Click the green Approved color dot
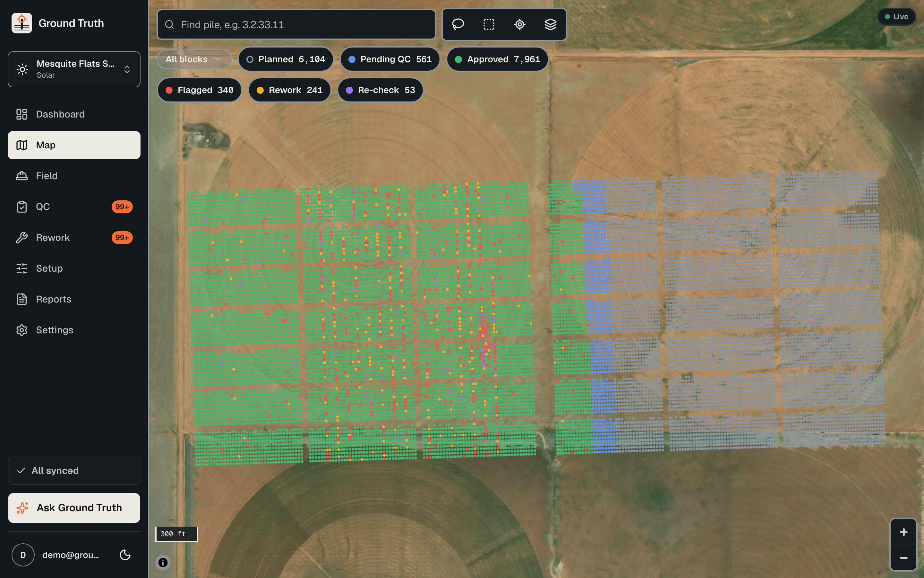 [458, 59]
